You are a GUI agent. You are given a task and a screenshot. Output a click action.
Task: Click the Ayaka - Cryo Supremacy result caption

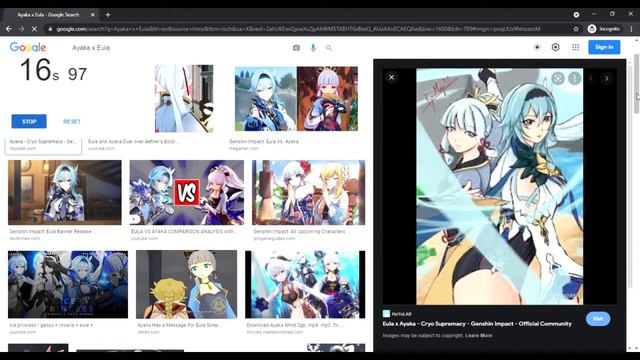pyautogui.click(x=42, y=141)
